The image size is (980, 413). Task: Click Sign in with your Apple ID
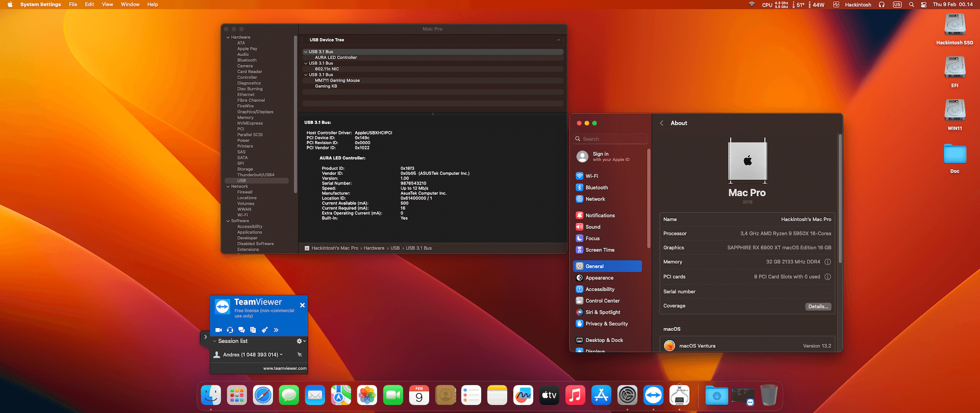pyautogui.click(x=607, y=157)
